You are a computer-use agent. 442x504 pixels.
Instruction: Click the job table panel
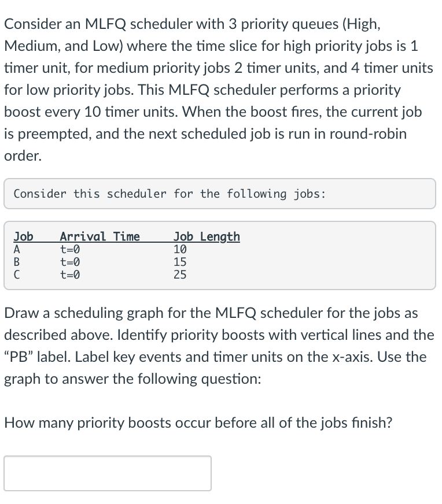tap(220, 254)
